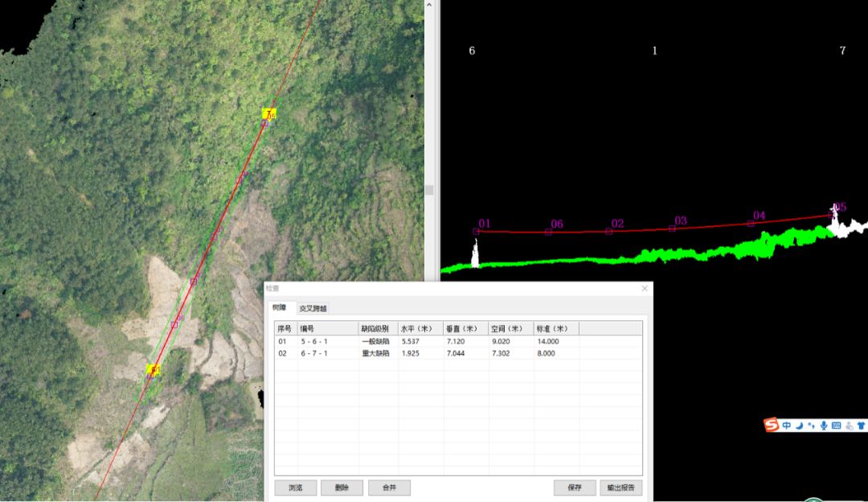The height and width of the screenshot is (502, 868).
Task: Select profile point marker 03
Action: (673, 228)
